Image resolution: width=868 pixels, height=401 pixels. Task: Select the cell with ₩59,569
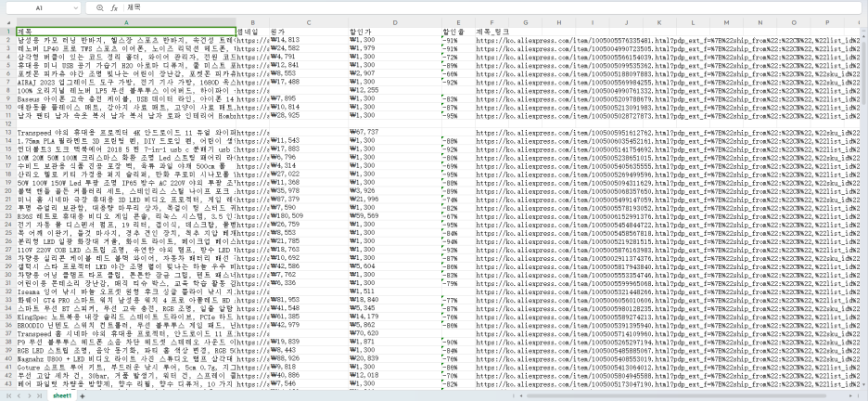click(x=395, y=215)
